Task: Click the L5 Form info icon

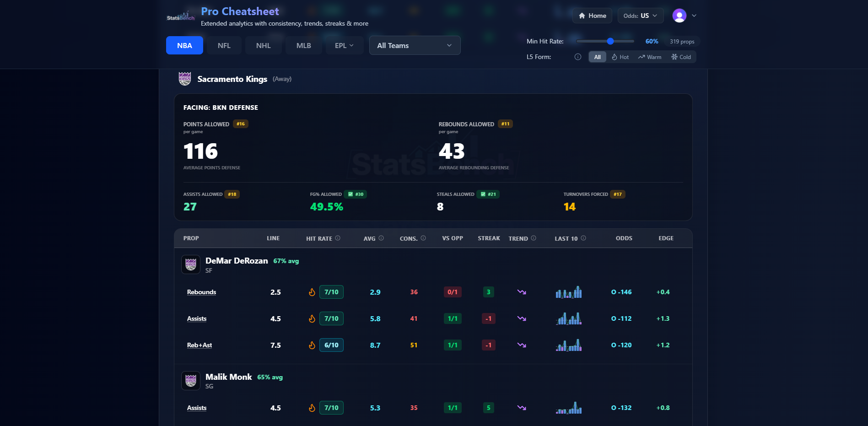Action: (578, 57)
